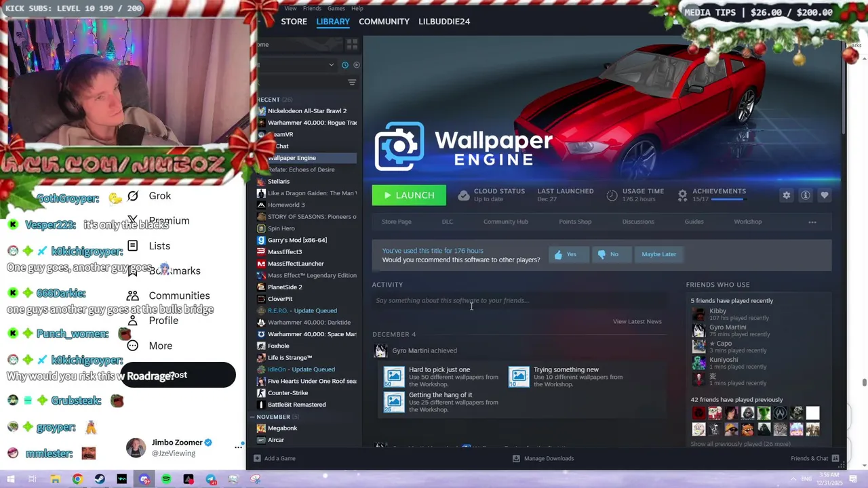Open the Games menu
This screenshot has width=868, height=488.
pos(336,8)
